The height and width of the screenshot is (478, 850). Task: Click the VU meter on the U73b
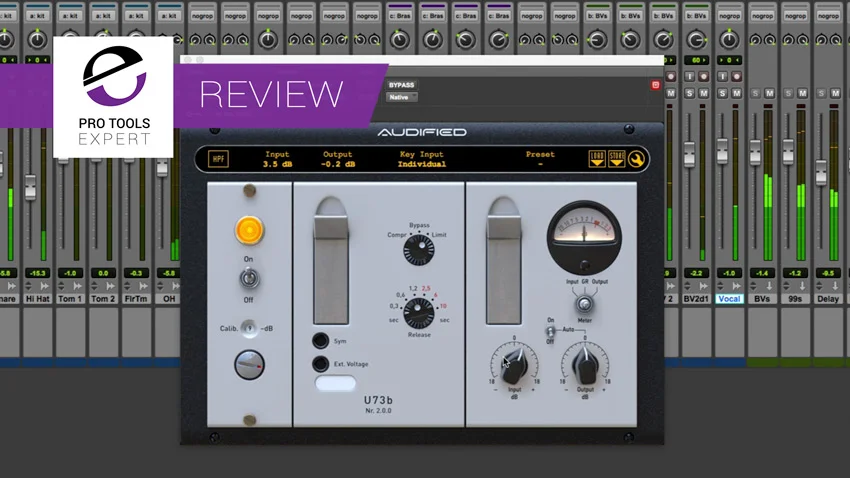point(584,237)
